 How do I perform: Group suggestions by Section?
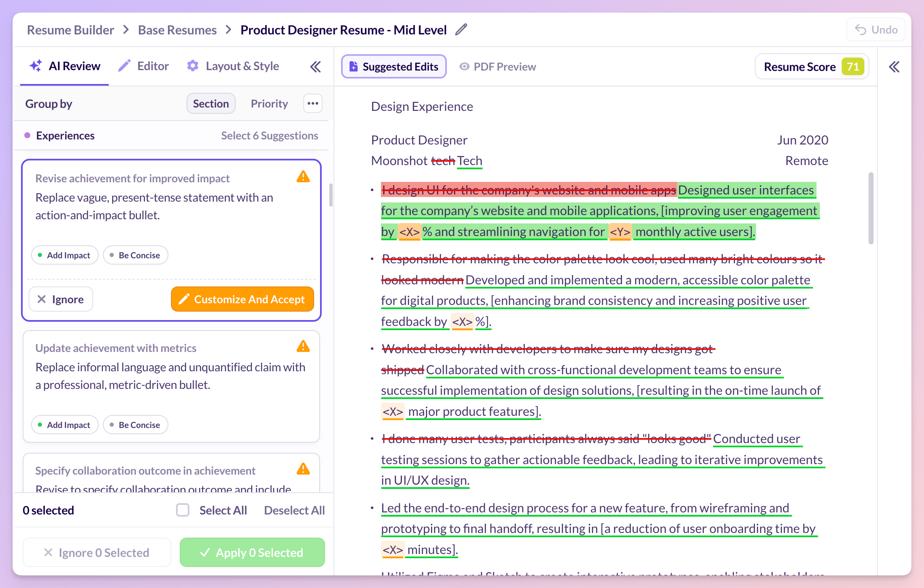coord(211,103)
